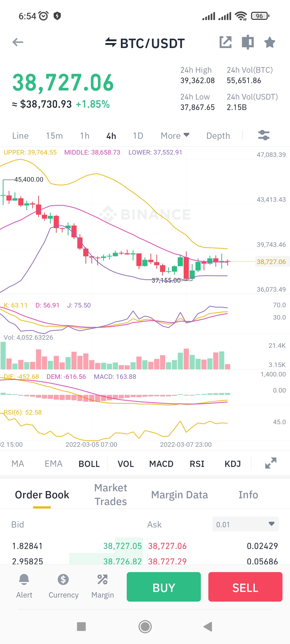Tap the alarm clock status icon
This screenshot has width=290, height=644.
pyautogui.click(x=44, y=16)
